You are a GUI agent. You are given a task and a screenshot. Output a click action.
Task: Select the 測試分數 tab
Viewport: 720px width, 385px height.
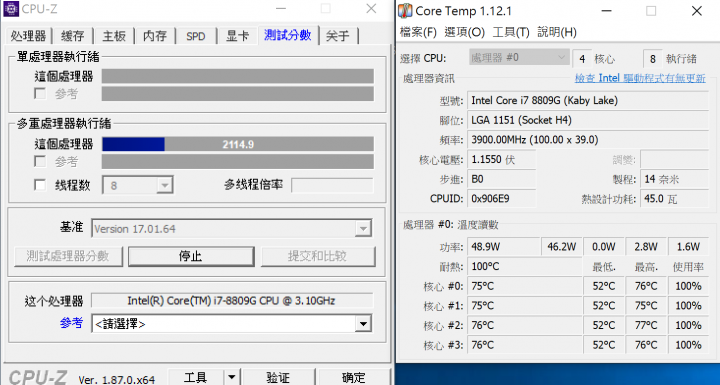click(x=288, y=35)
